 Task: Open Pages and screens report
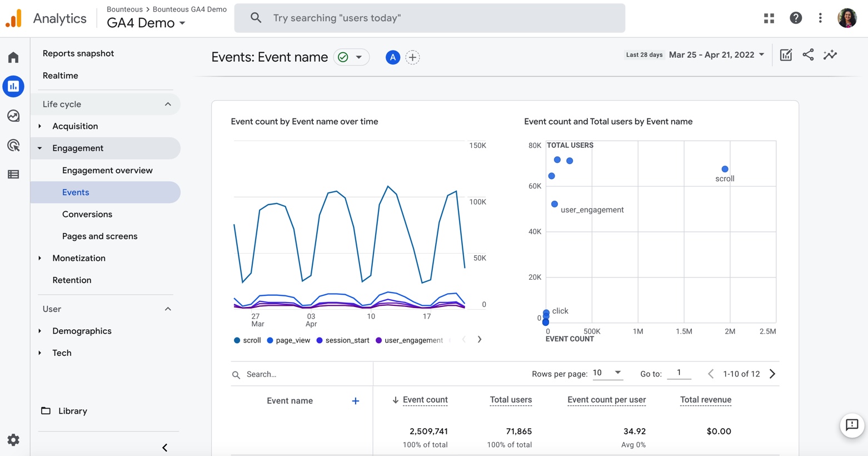[x=99, y=236]
